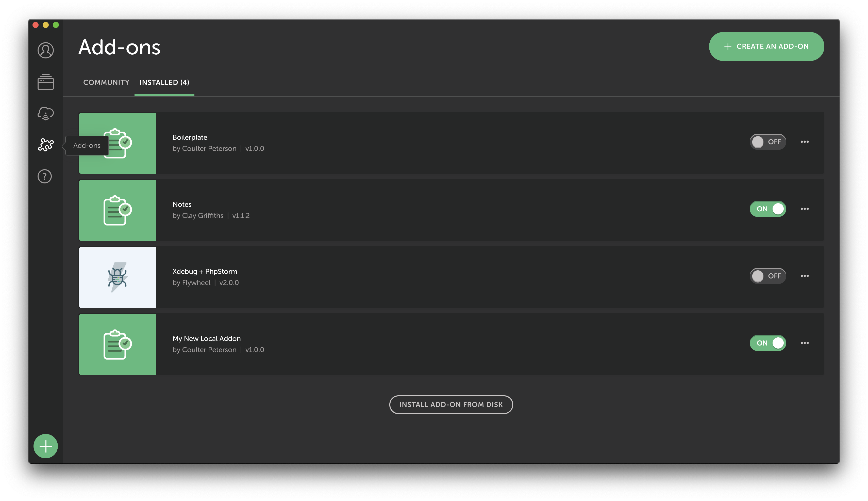Click the Add-ons sidebar icon
This screenshot has width=868, height=501.
pos(45,145)
